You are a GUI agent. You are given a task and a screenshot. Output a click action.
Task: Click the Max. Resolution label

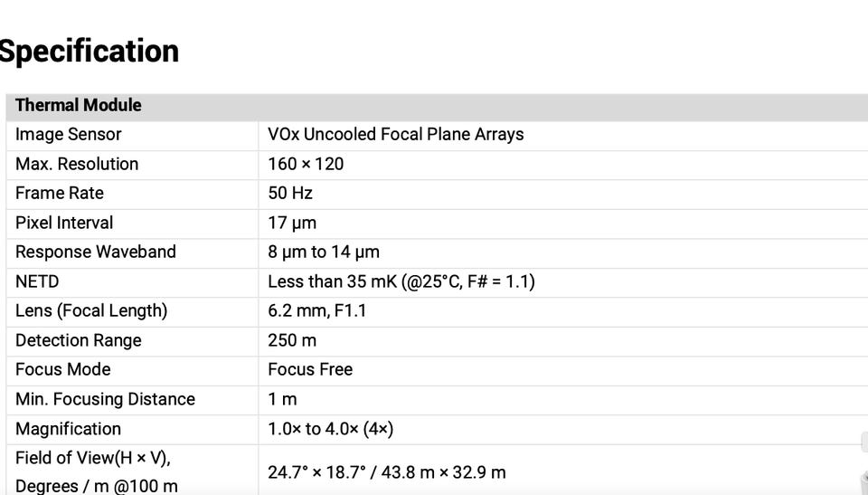point(77,164)
